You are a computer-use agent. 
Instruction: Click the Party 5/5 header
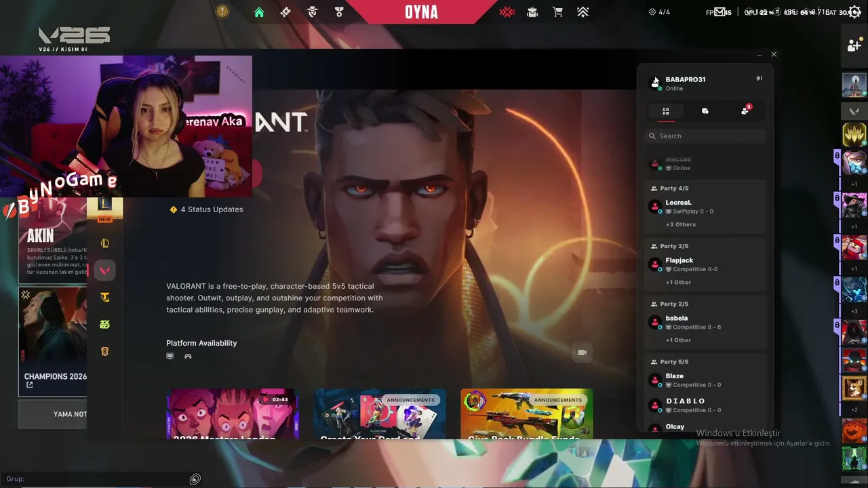coord(670,362)
